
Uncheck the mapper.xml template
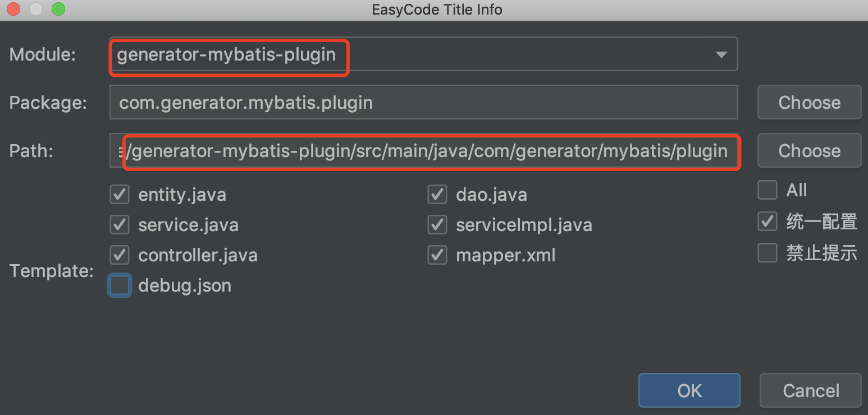[x=437, y=255]
